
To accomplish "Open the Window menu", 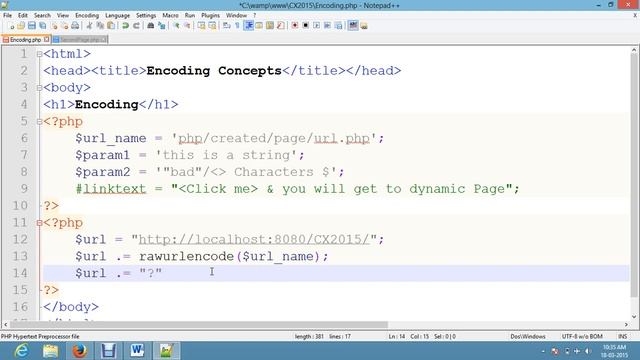I will point(236,16).
